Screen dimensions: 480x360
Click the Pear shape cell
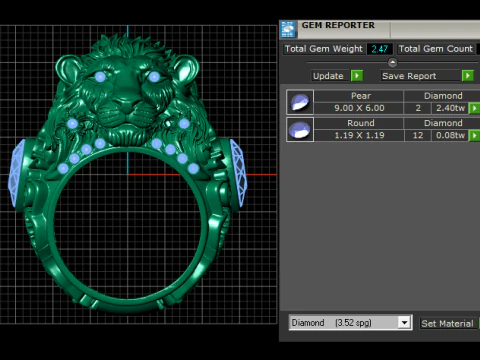[x=359, y=96]
